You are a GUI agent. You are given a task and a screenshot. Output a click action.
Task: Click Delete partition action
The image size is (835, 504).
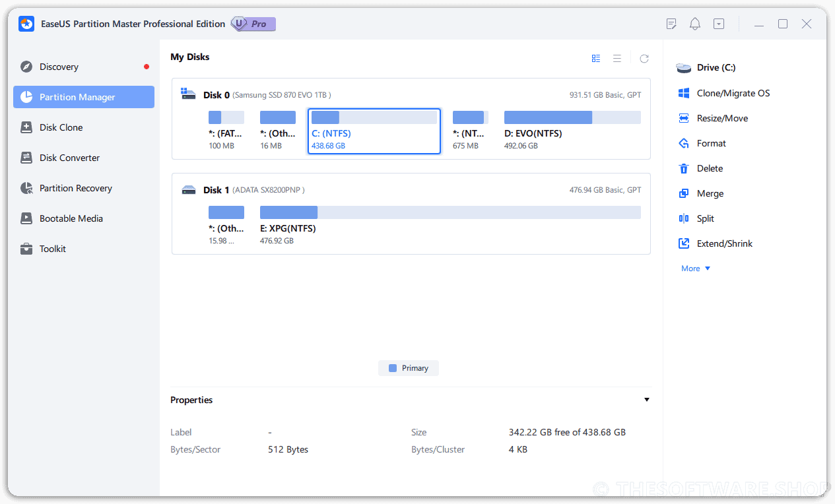tap(701, 168)
